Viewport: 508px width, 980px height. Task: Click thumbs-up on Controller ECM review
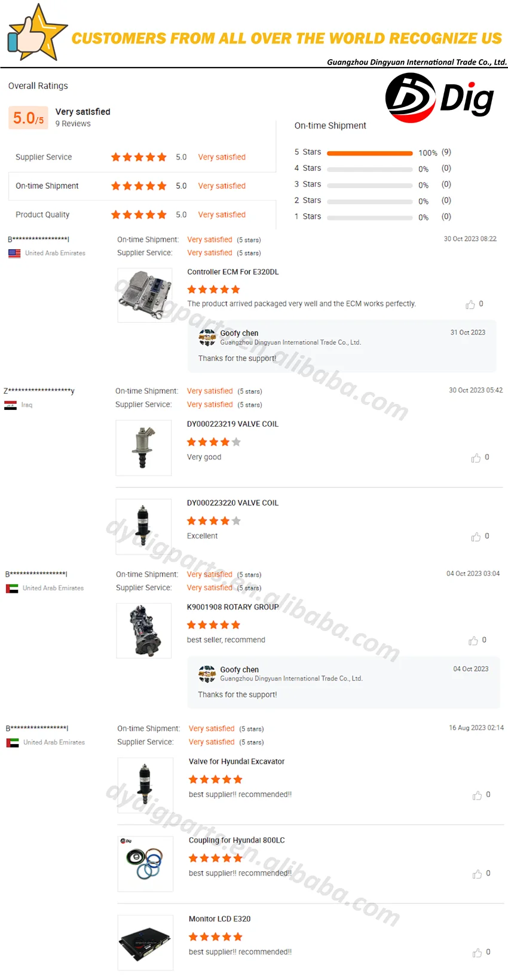[x=470, y=305]
